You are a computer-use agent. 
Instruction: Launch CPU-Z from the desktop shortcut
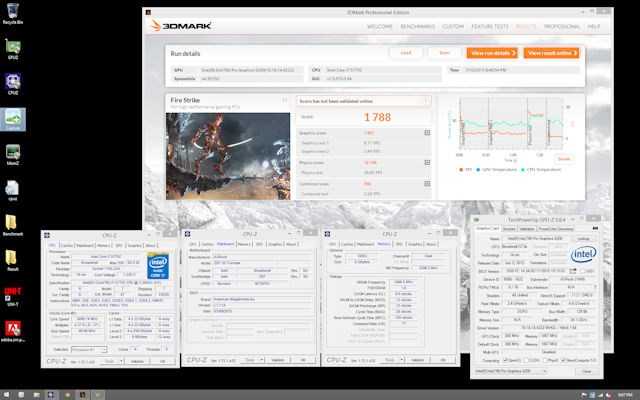[x=13, y=84]
